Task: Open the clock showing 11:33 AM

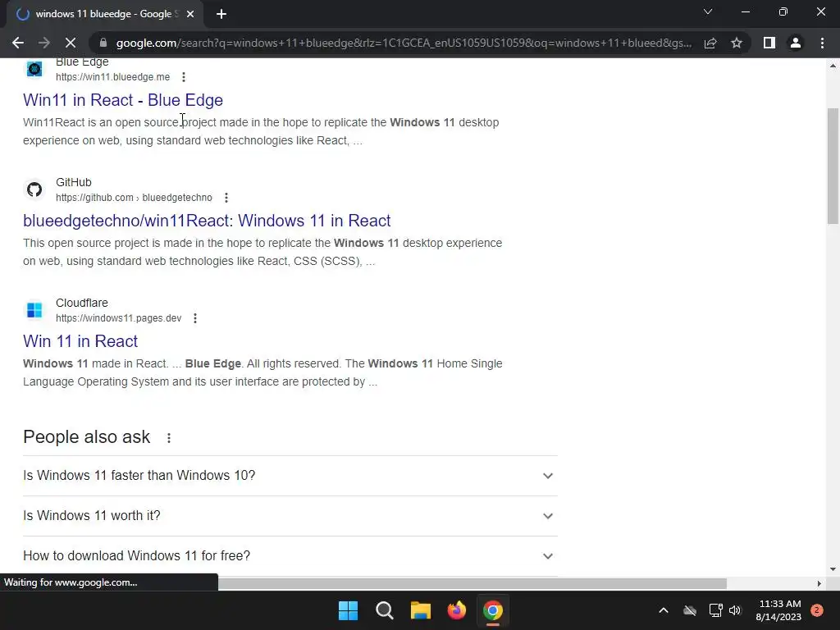Action: [x=779, y=610]
